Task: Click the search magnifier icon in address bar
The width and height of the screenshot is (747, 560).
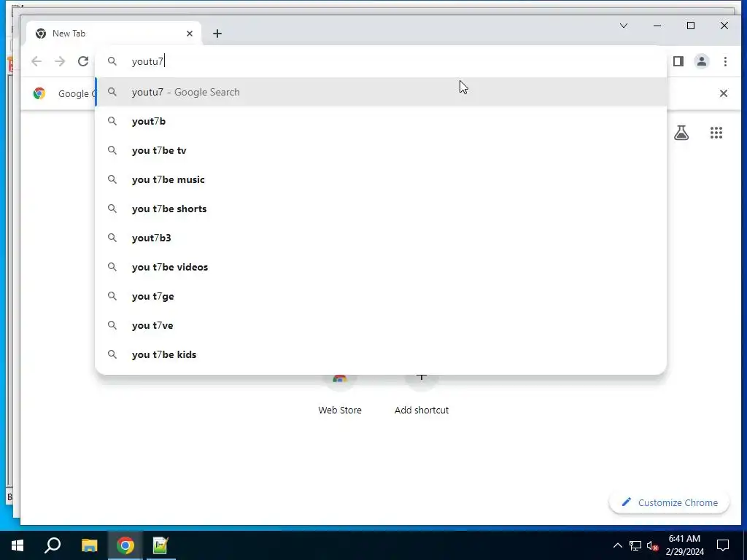Action: pos(112,61)
